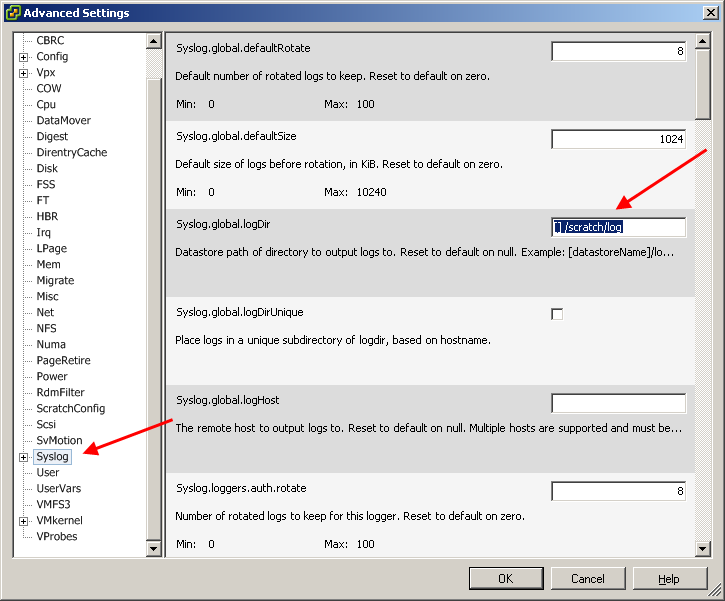This screenshot has height=601, width=725.
Task: Click the Syslog.global.logDir setting label
Action: point(223,224)
